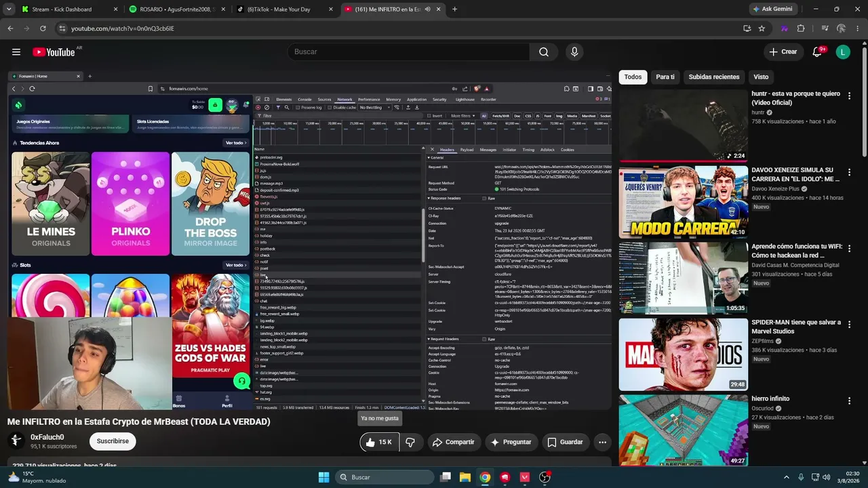Open more actions menu below the video
The width and height of the screenshot is (868, 488).
(x=602, y=442)
